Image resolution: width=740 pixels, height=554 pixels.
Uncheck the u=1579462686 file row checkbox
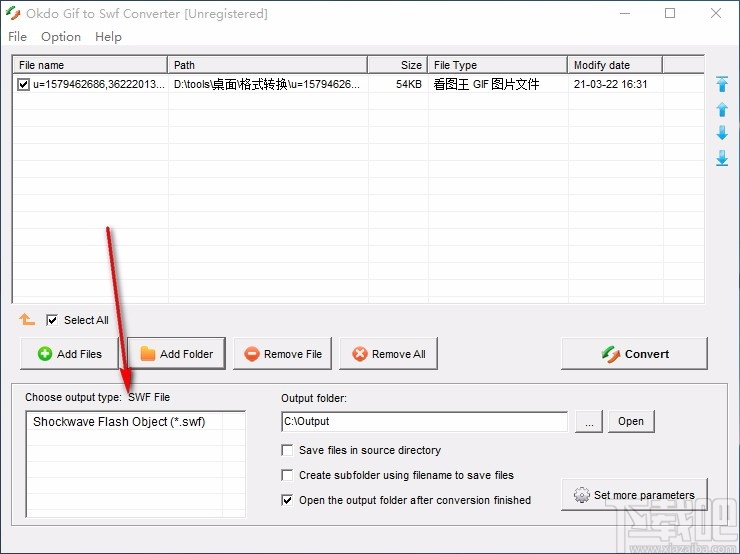23,84
